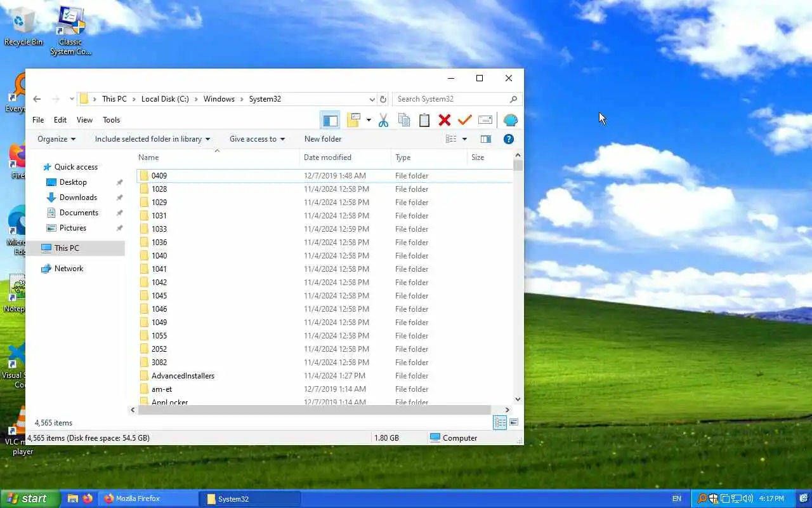The width and height of the screenshot is (812, 508).
Task: Select the AdvancedInstallers folder
Action: pyautogui.click(x=324, y=376)
